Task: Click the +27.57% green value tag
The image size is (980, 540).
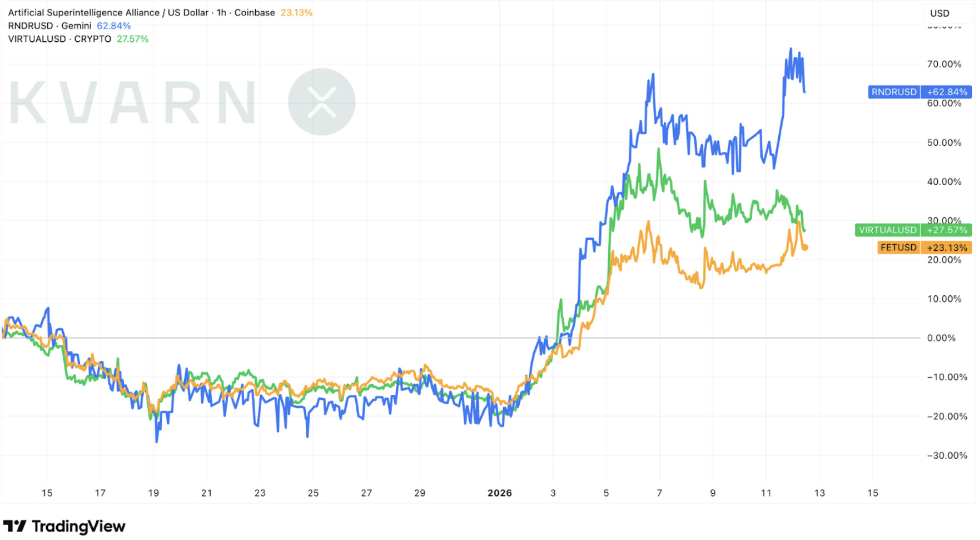Action: [946, 230]
